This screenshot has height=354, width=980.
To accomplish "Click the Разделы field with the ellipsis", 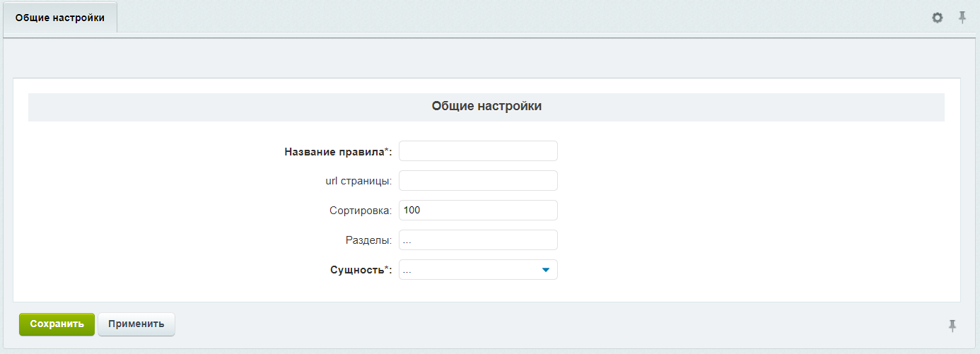I will pyautogui.click(x=478, y=240).
